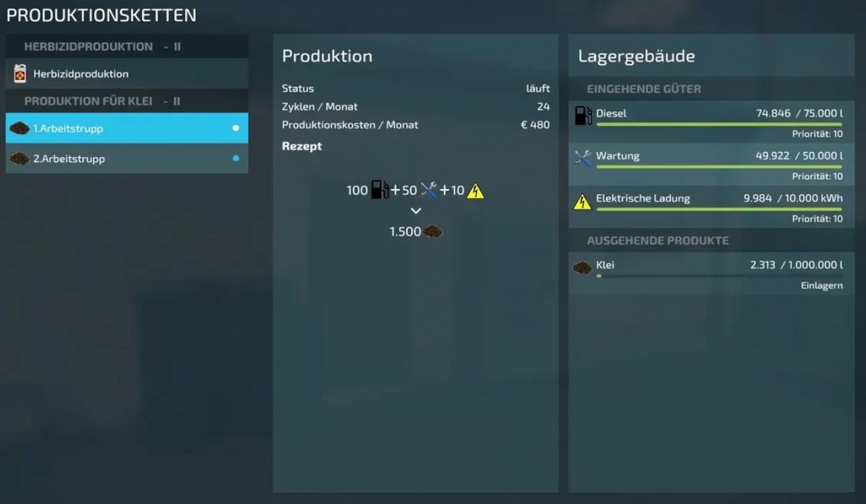Change the Klei Einlagern output mode

coord(821,286)
